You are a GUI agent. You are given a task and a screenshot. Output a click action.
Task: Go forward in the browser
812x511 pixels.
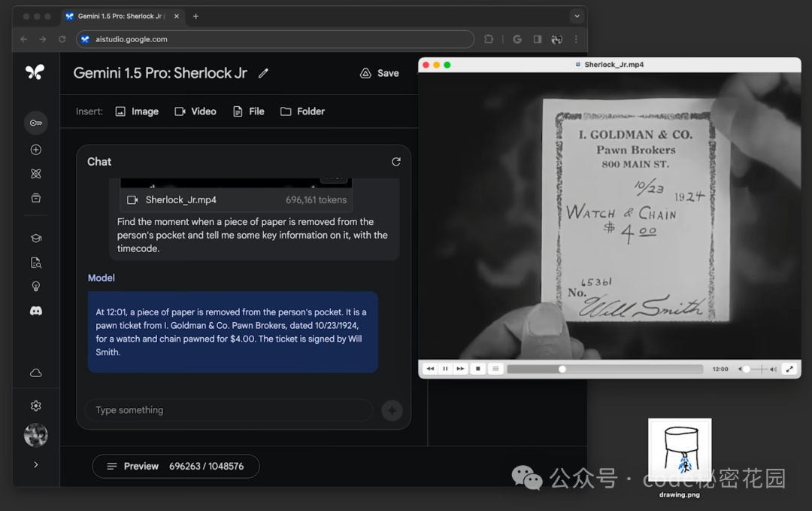click(x=43, y=39)
